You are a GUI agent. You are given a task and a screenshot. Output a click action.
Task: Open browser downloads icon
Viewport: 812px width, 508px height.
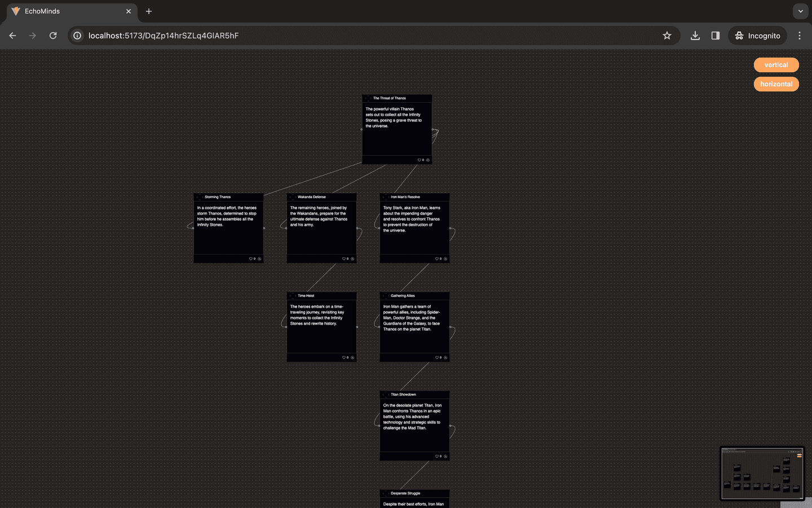tap(695, 36)
